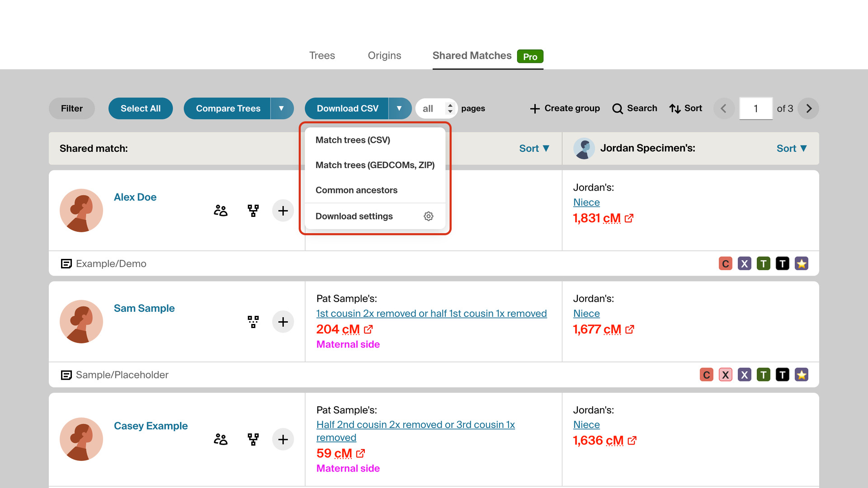Click plus button for Casey Example
The height and width of the screenshot is (488, 868).
[283, 439]
